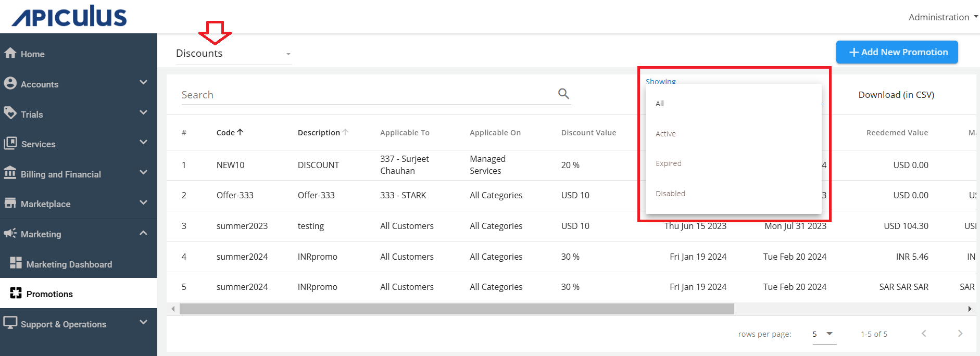Image resolution: width=980 pixels, height=356 pixels.
Task: Click Download (in CSV) link
Action: [x=896, y=95]
